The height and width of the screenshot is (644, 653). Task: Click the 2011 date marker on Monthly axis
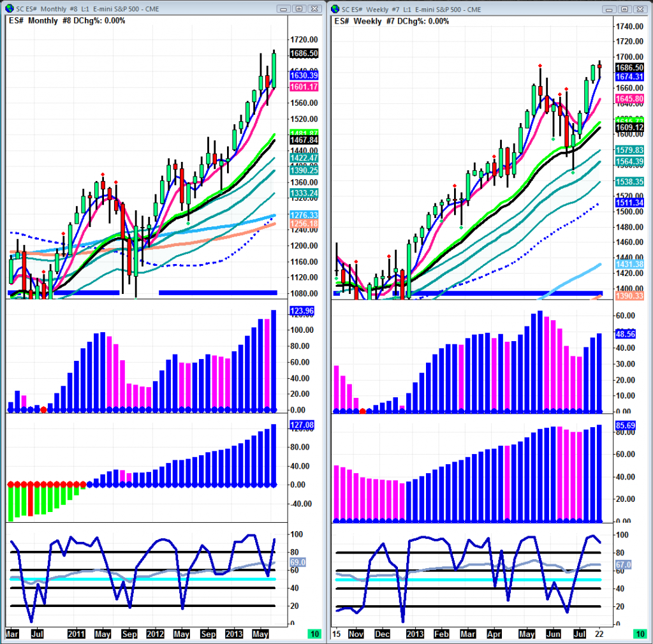pyautogui.click(x=77, y=634)
